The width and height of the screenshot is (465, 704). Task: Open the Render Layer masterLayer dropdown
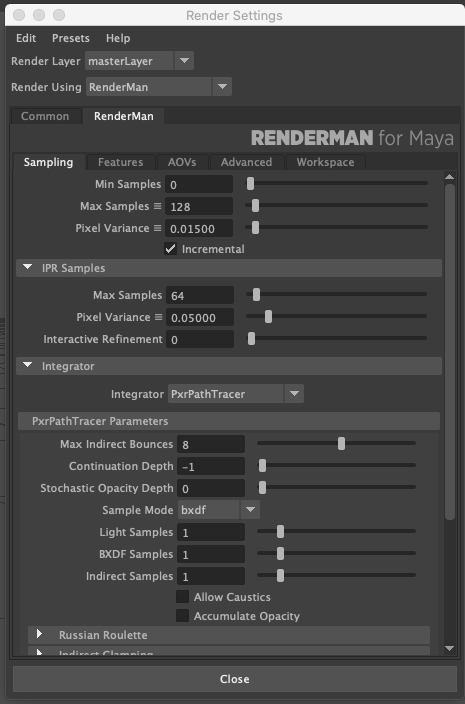click(x=139, y=61)
